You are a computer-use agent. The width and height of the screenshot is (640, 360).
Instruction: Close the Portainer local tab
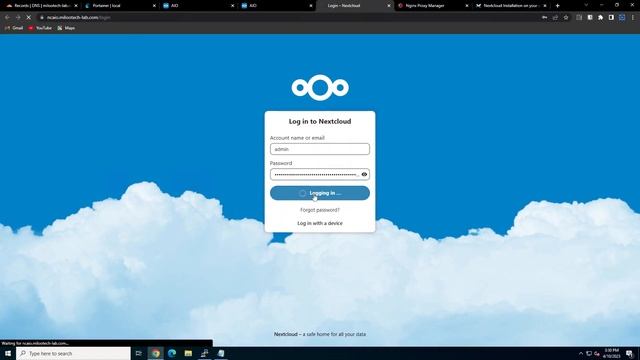pyautogui.click(x=154, y=6)
